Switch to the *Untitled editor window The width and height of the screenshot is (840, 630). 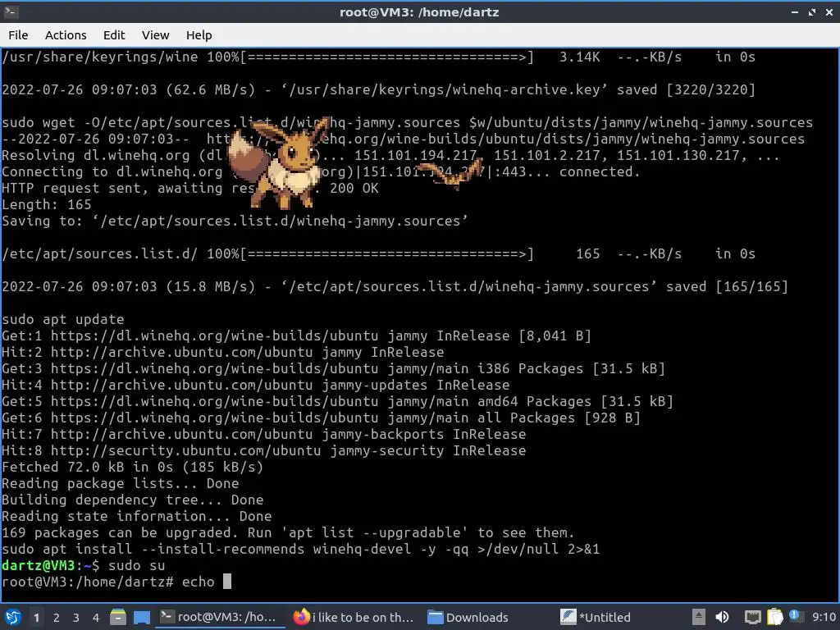596,617
